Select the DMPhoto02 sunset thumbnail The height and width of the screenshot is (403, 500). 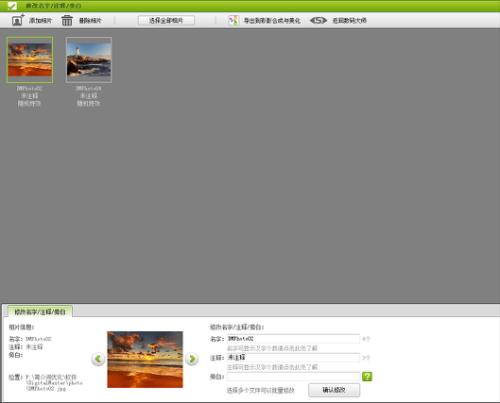click(30, 60)
